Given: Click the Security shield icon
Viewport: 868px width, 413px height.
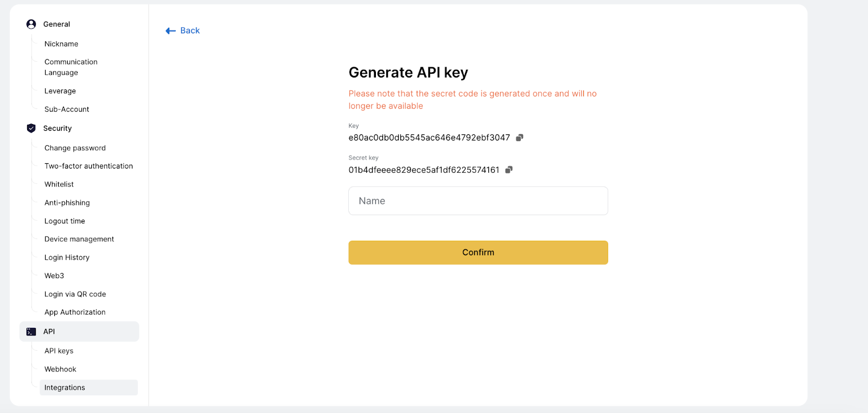Looking at the screenshot, I should coord(31,128).
